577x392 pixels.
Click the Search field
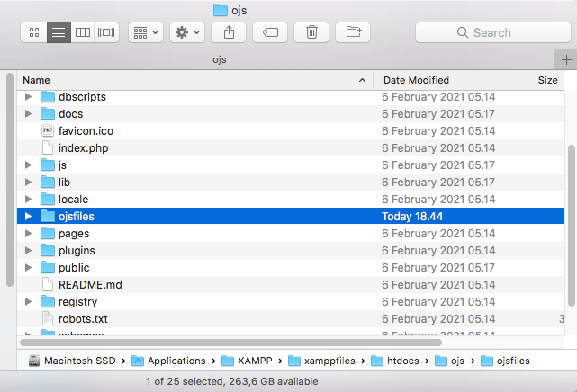(x=493, y=32)
